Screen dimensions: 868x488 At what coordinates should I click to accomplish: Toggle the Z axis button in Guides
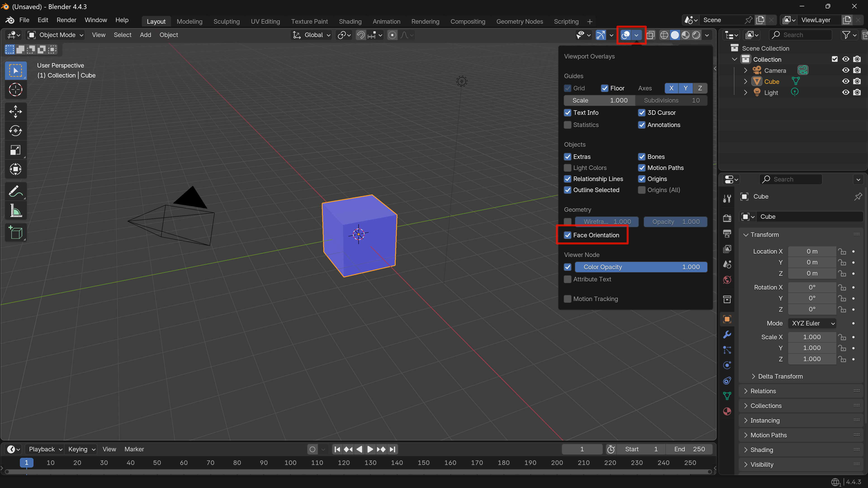[x=700, y=88]
